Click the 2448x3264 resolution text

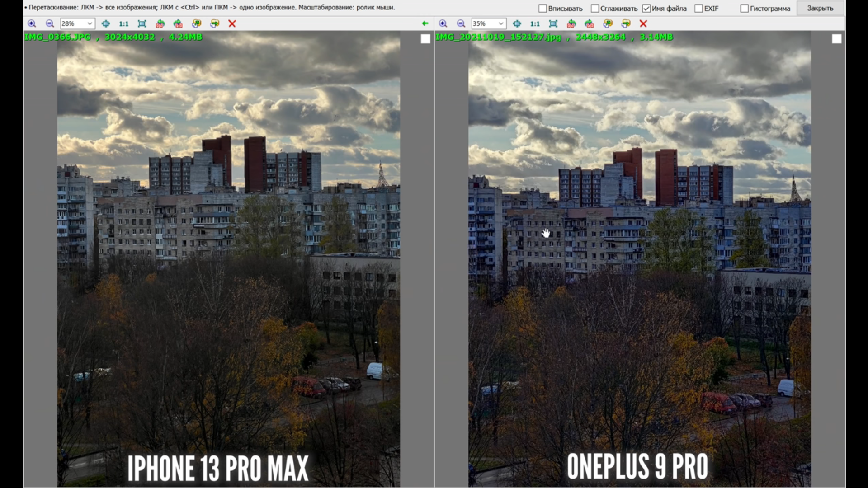point(601,37)
